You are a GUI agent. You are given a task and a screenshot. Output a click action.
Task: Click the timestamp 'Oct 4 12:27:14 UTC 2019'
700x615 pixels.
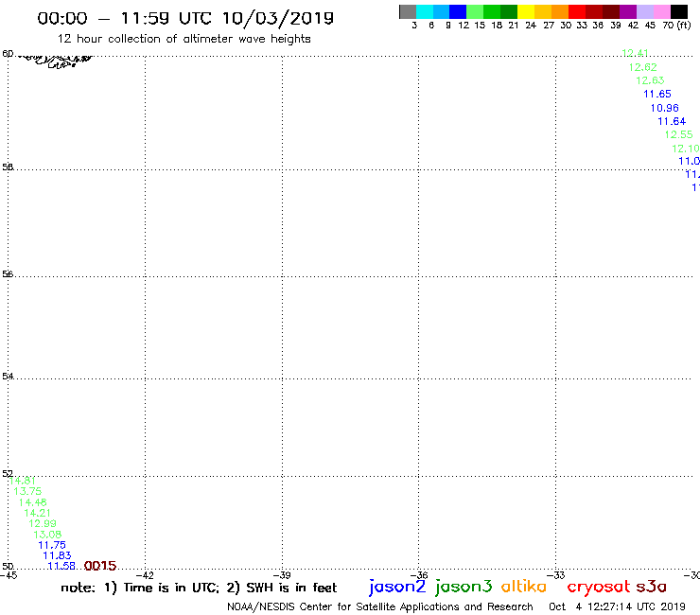coord(617,606)
